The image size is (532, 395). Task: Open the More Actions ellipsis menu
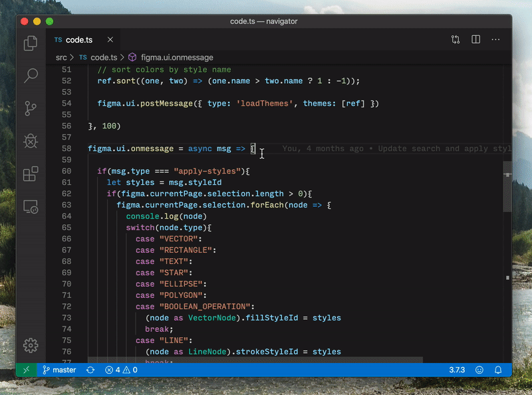[495, 39]
